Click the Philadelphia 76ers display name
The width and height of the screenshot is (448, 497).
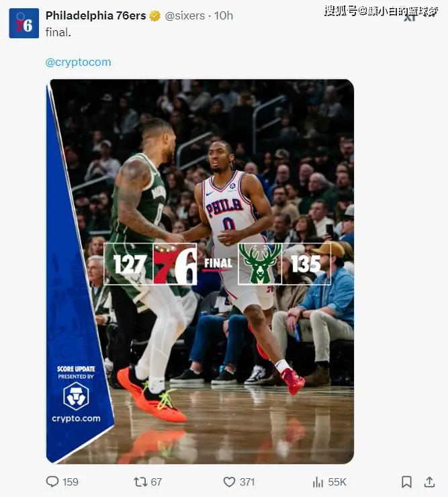(x=96, y=15)
